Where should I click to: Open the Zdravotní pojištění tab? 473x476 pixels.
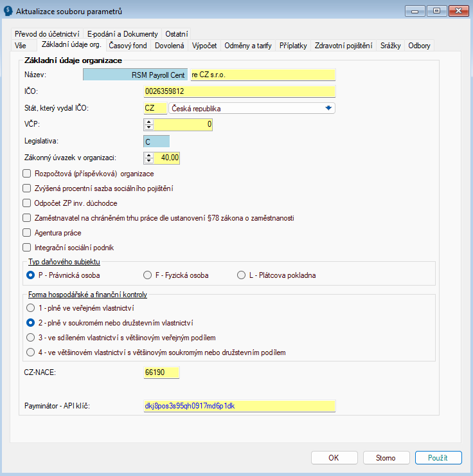coord(344,45)
